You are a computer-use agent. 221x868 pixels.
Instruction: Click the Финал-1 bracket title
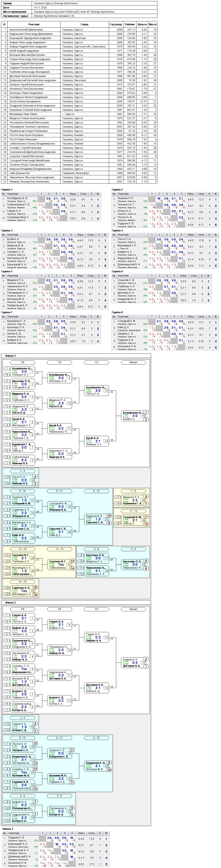pos(11,356)
